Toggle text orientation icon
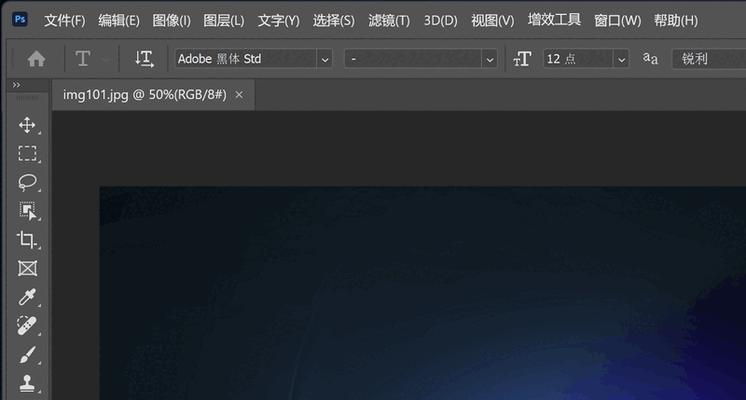This screenshot has width=746, height=400. click(144, 59)
